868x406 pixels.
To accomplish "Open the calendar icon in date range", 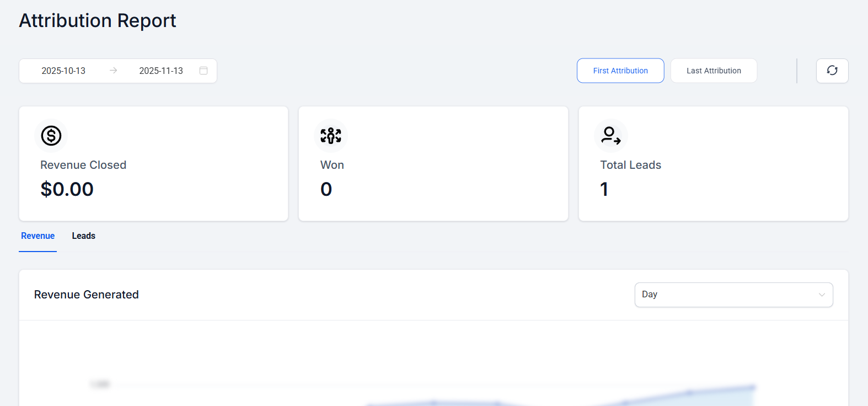I will [x=203, y=71].
